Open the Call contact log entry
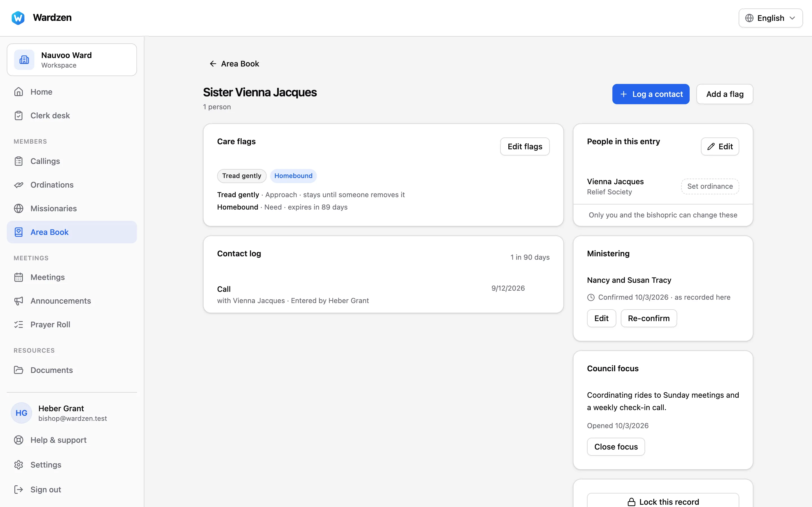The width and height of the screenshot is (812, 507). [x=383, y=294]
